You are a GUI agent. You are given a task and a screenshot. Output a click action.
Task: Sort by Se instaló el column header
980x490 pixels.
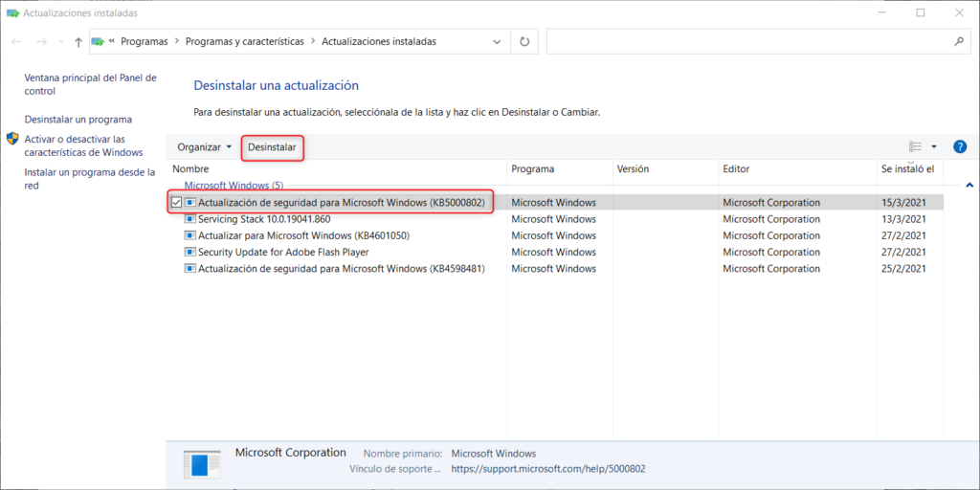(907, 168)
